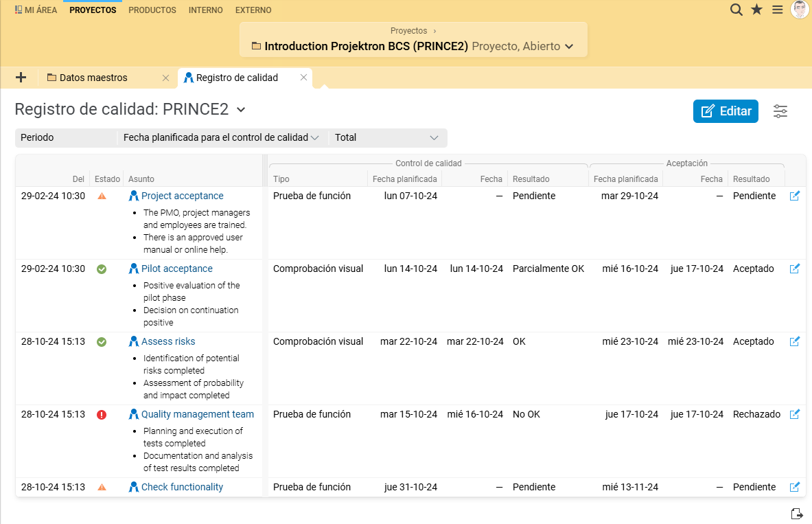Viewport: 812px width, 524px height.
Task: Open the Total period range dropdown
Action: click(x=386, y=138)
